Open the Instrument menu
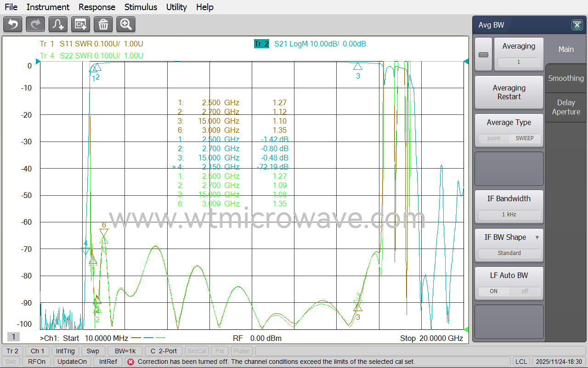Screen dimensions: 588x368 coord(48,7)
